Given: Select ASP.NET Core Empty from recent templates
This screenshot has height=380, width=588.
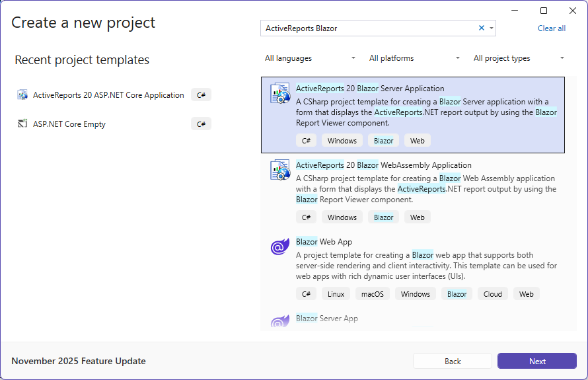Looking at the screenshot, I should tap(69, 124).
